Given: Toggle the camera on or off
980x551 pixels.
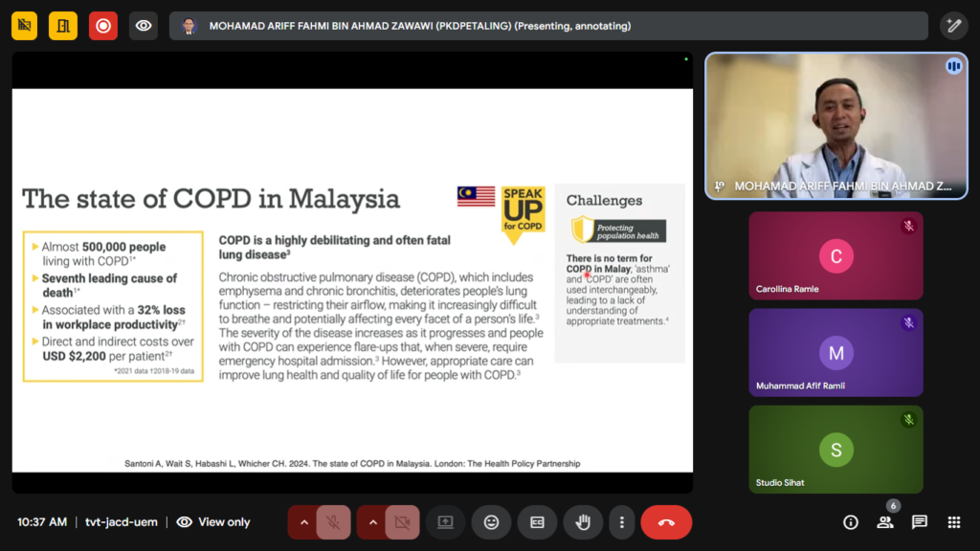Looking at the screenshot, I should tap(402, 522).
